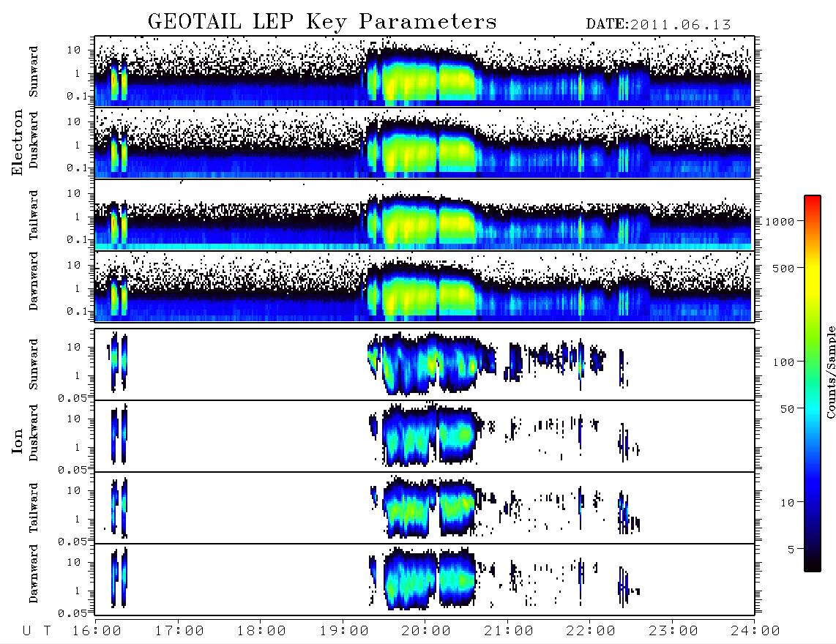Click the 16:00 time tick label

pos(97,632)
